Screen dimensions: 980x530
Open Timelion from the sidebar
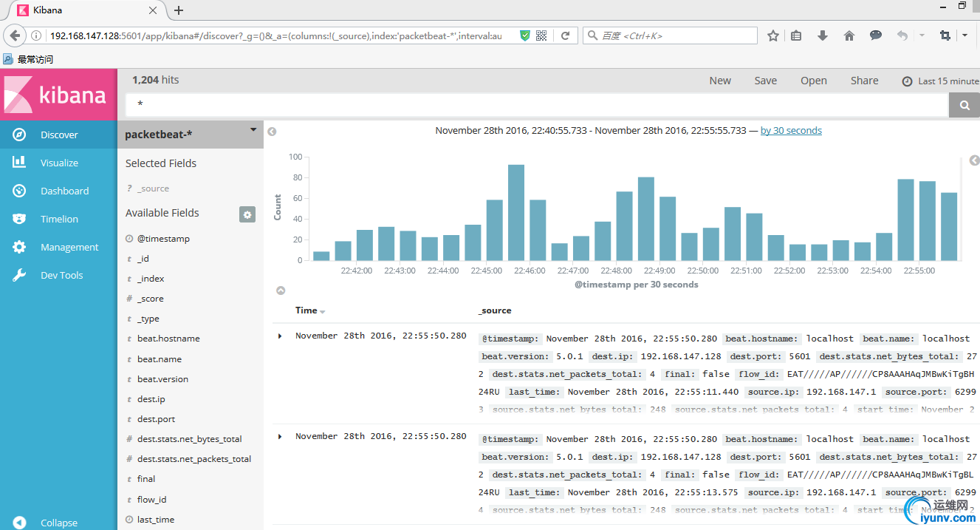[x=58, y=219]
